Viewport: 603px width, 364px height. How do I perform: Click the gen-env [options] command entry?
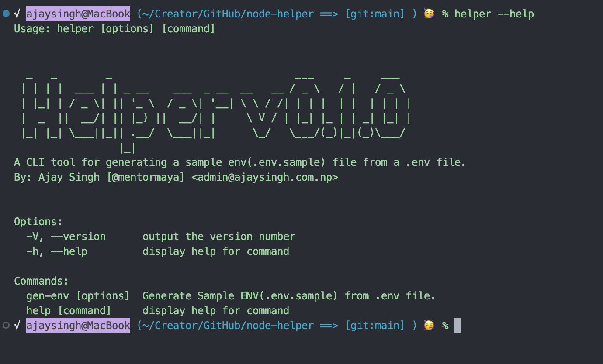(78, 296)
